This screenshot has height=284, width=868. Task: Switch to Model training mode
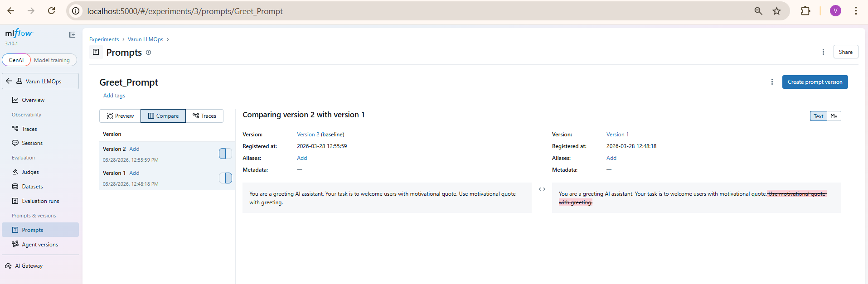pos(52,60)
